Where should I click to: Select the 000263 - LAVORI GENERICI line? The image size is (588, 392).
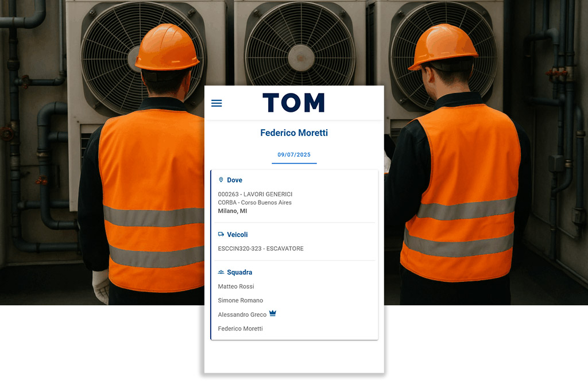255,194
